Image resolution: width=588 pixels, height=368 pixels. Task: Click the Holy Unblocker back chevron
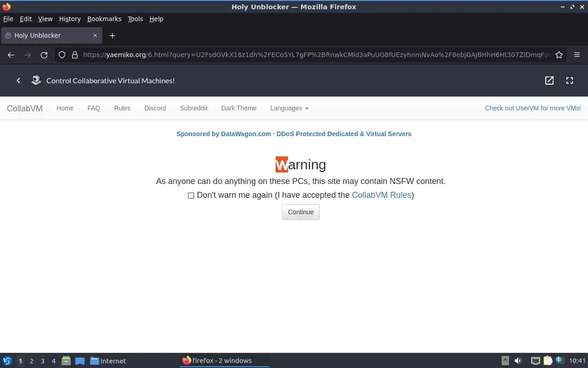pyautogui.click(x=18, y=80)
